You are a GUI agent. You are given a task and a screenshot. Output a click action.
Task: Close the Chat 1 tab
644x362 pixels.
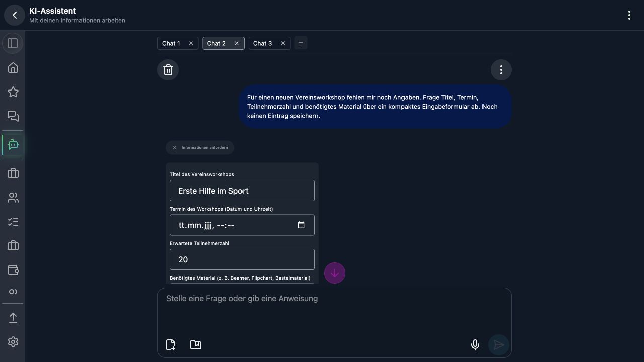(191, 43)
